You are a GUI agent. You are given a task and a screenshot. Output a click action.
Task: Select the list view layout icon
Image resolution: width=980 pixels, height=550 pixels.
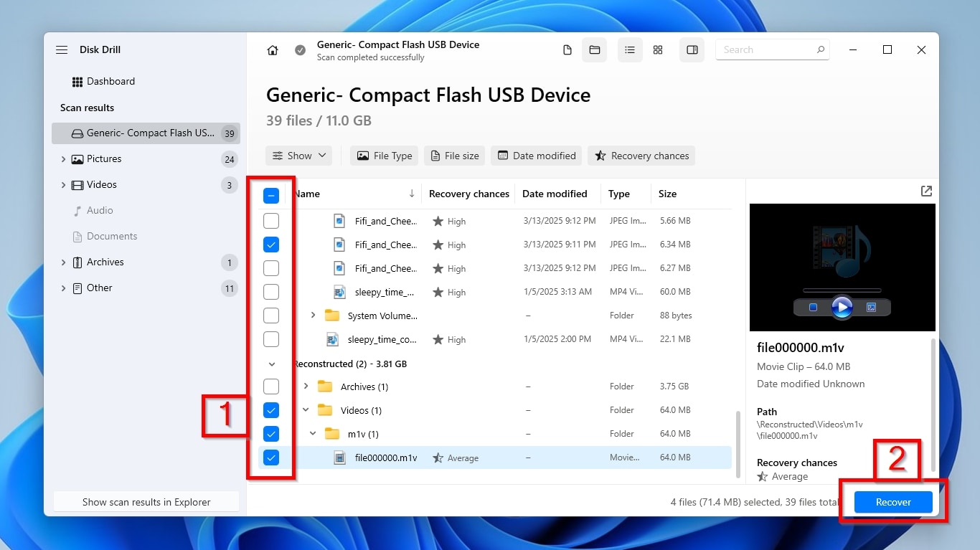[x=630, y=50]
